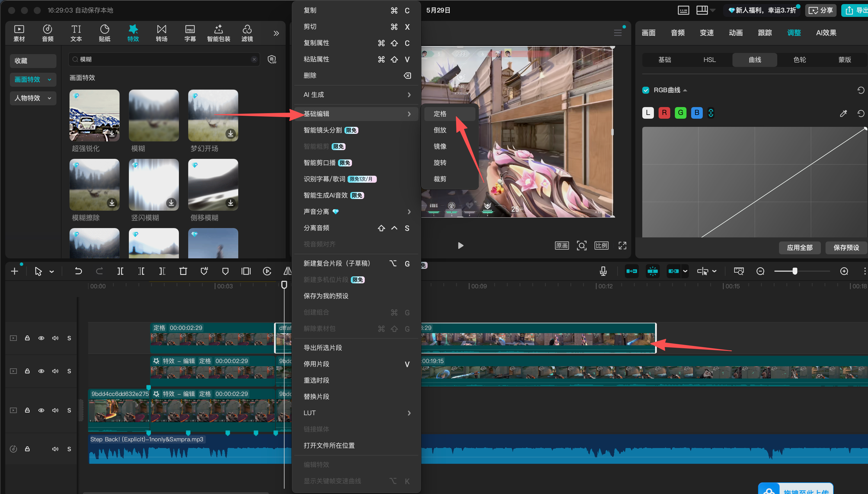Switch to the HSL tab
The image size is (868, 494).
tap(709, 60)
